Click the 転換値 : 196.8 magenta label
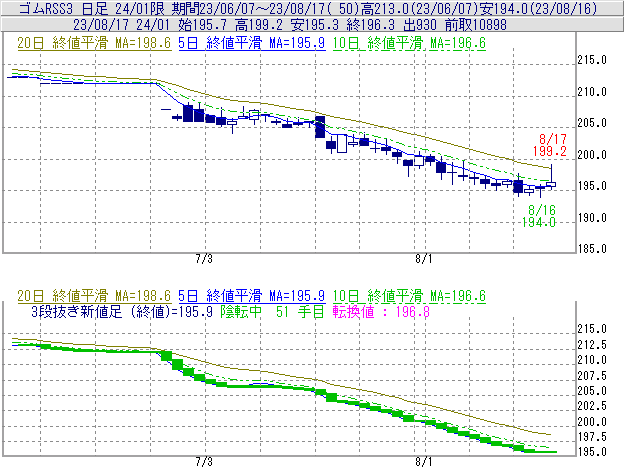 pos(381,311)
